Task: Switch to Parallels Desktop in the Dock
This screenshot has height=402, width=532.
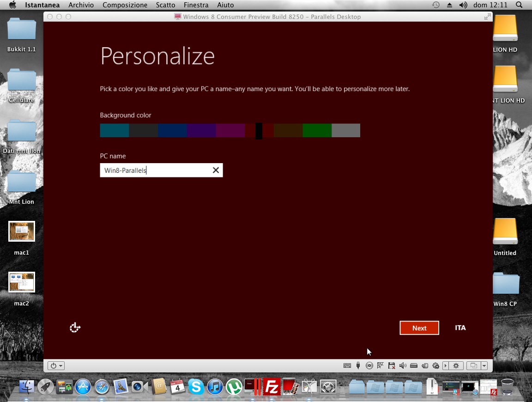Action: tap(253, 387)
